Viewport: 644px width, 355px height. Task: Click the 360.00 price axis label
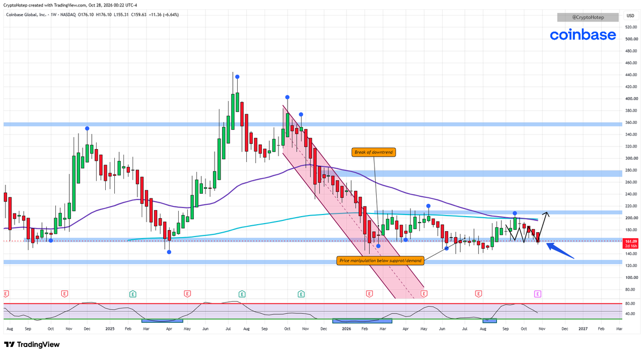coord(631,123)
